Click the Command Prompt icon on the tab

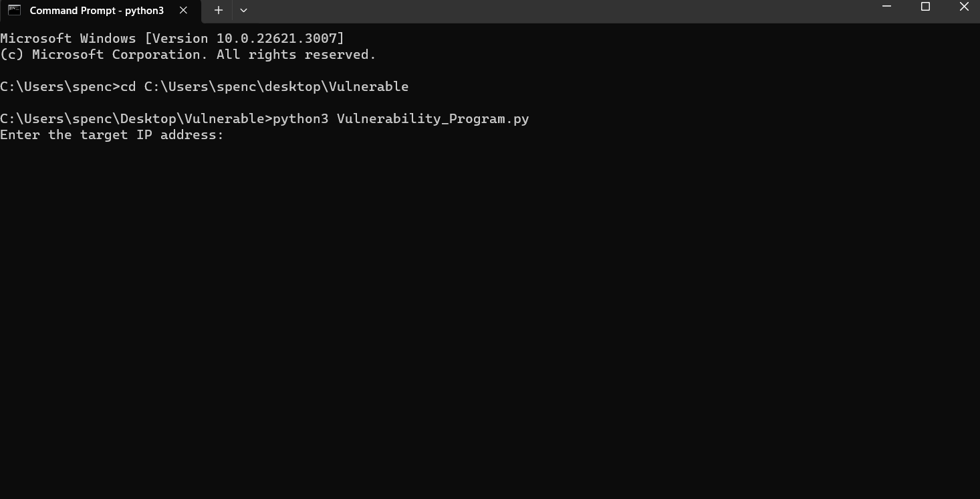click(x=15, y=10)
